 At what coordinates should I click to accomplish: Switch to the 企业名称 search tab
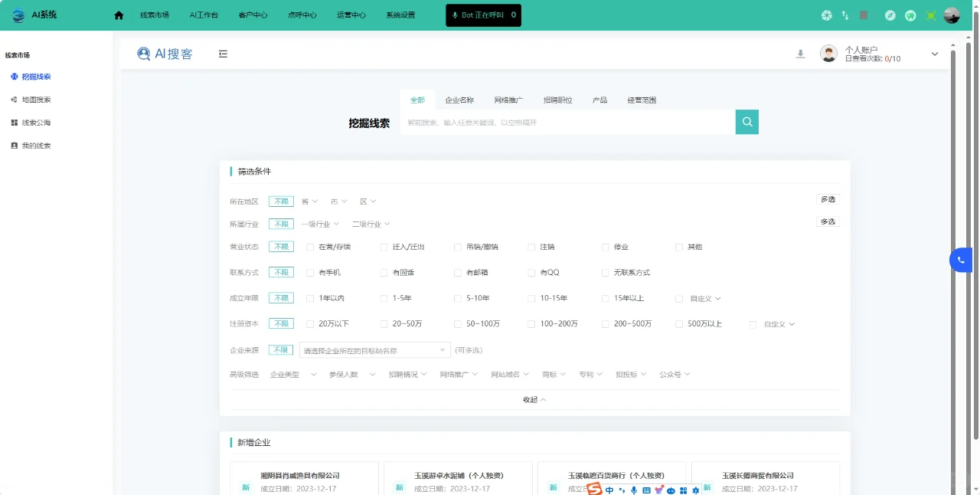[459, 100]
